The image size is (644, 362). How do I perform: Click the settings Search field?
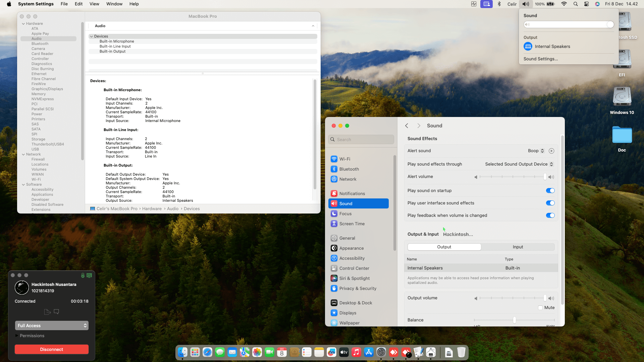tap(361, 139)
